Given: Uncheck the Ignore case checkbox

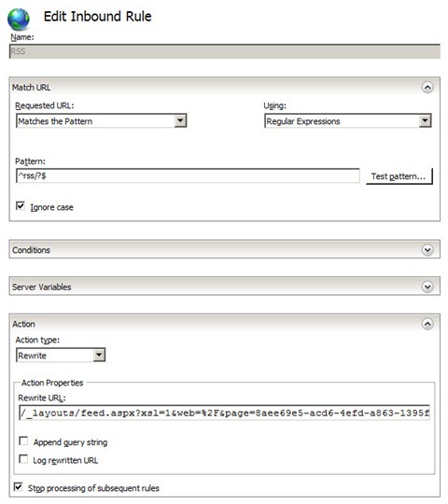Looking at the screenshot, I should pyautogui.click(x=21, y=205).
